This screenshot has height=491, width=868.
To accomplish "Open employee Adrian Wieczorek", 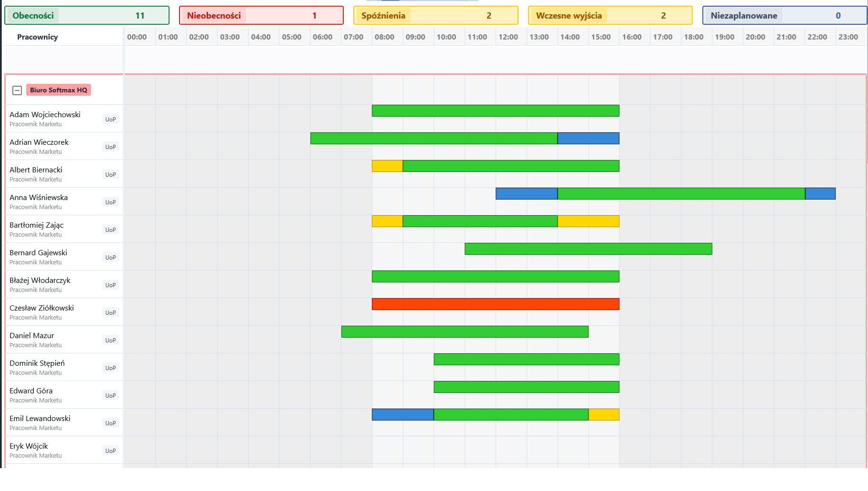I will tap(39, 142).
